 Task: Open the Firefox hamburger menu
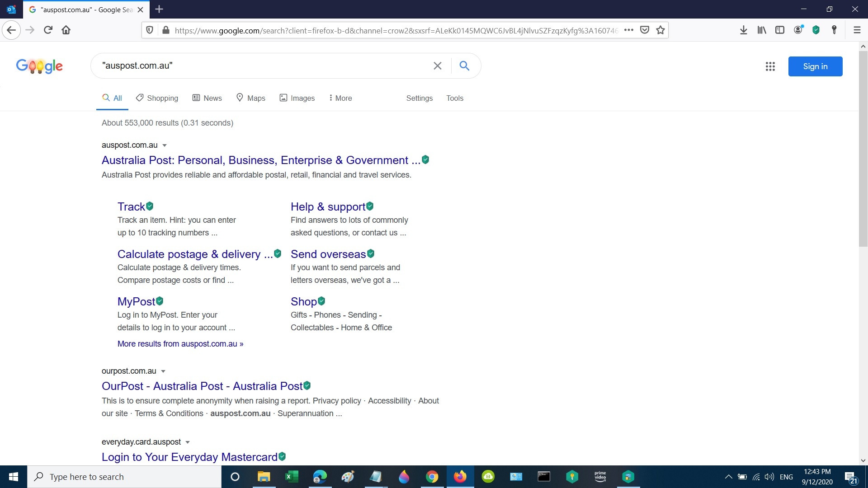[857, 30]
